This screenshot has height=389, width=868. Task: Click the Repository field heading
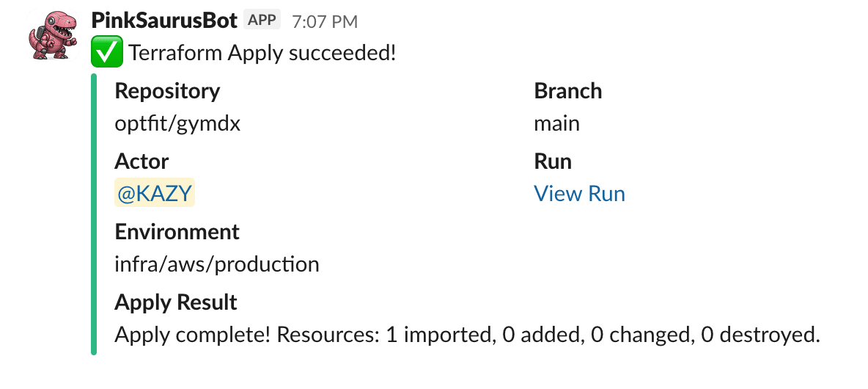point(167,91)
